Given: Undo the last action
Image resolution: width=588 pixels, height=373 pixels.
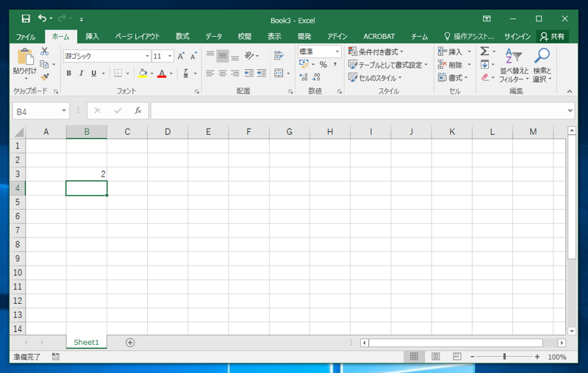Looking at the screenshot, I should click(x=42, y=18).
